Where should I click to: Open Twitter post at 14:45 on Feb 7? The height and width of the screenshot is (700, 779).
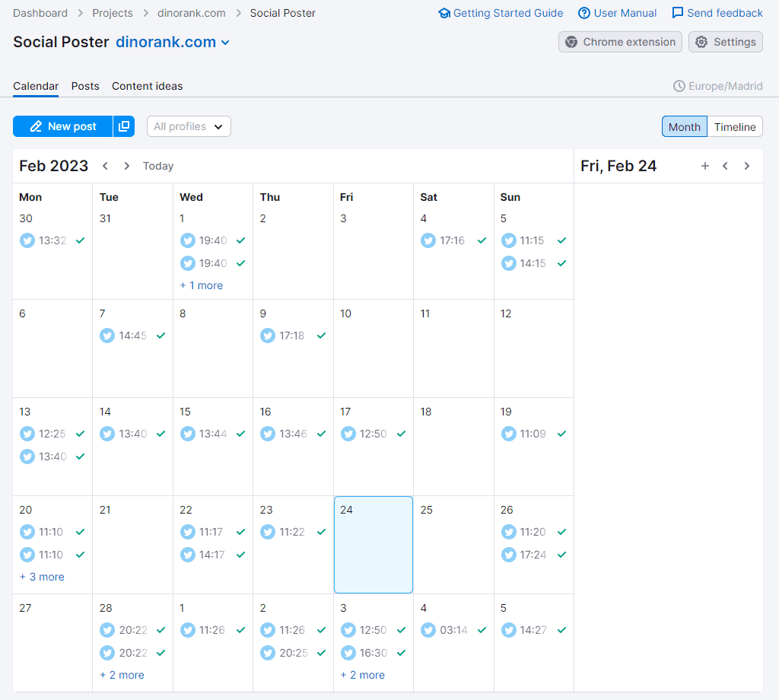[x=132, y=336]
